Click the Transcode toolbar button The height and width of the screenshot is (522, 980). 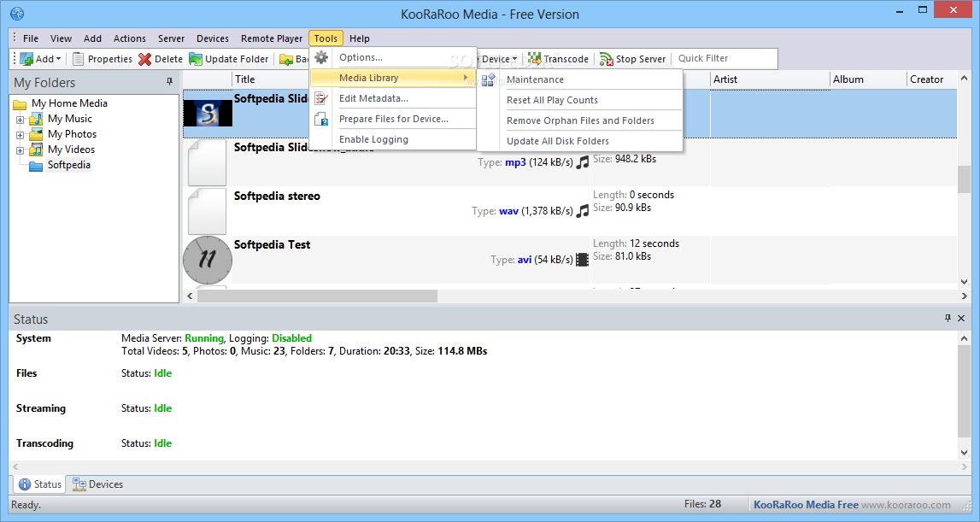(x=558, y=59)
